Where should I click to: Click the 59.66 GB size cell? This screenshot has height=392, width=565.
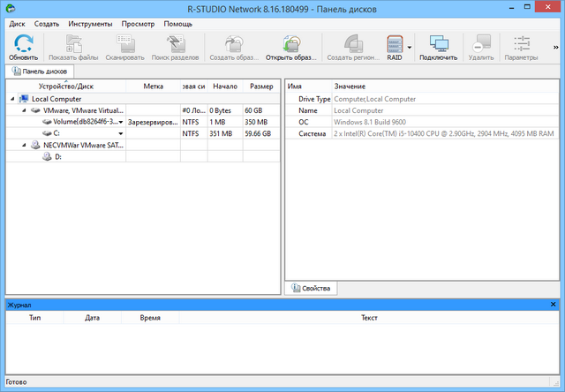click(x=261, y=133)
